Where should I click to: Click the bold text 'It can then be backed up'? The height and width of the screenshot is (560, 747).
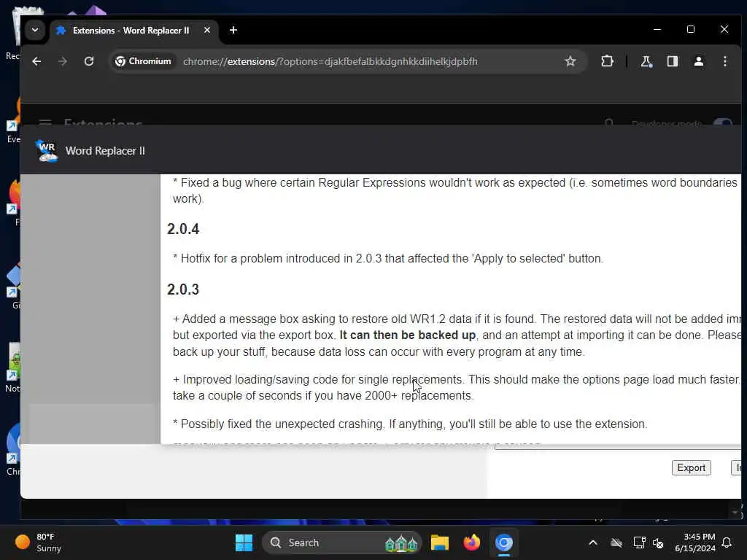coord(407,335)
